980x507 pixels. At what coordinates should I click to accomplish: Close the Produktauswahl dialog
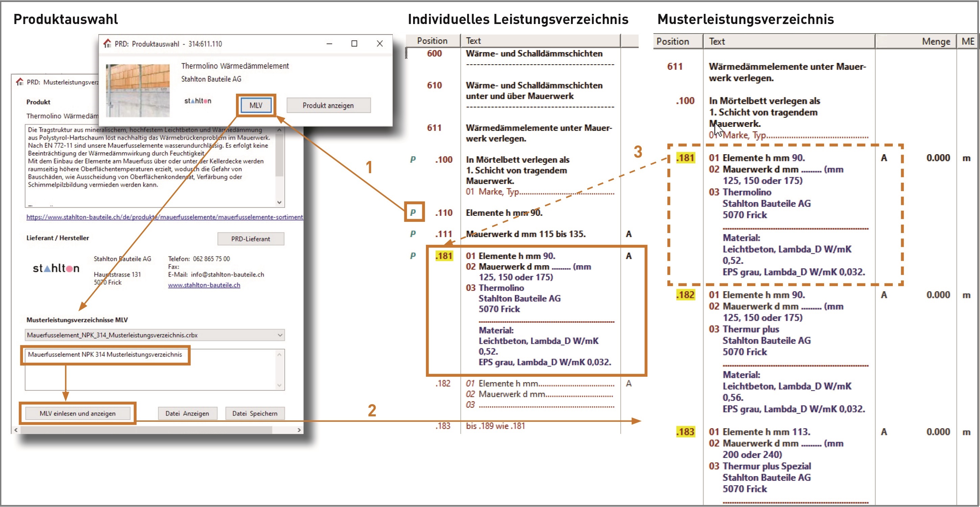(x=380, y=44)
